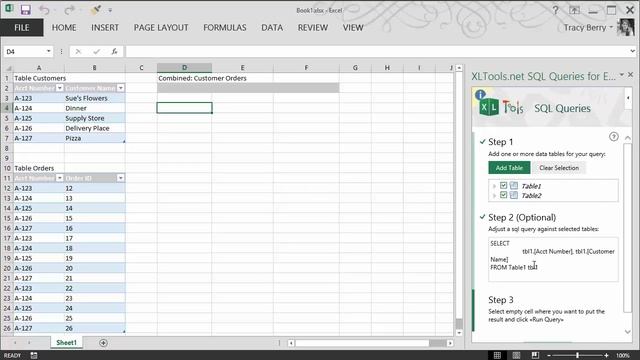Select the Sheet1 worksheet tab
Viewport: 640px width, 360px height.
66,343
